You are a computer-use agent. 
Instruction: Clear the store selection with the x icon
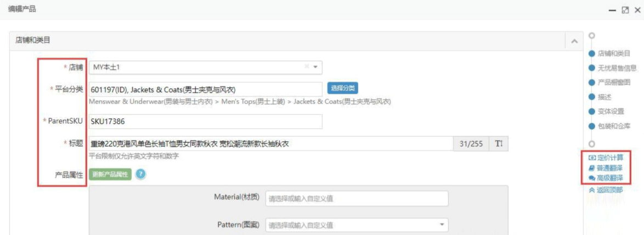click(307, 67)
